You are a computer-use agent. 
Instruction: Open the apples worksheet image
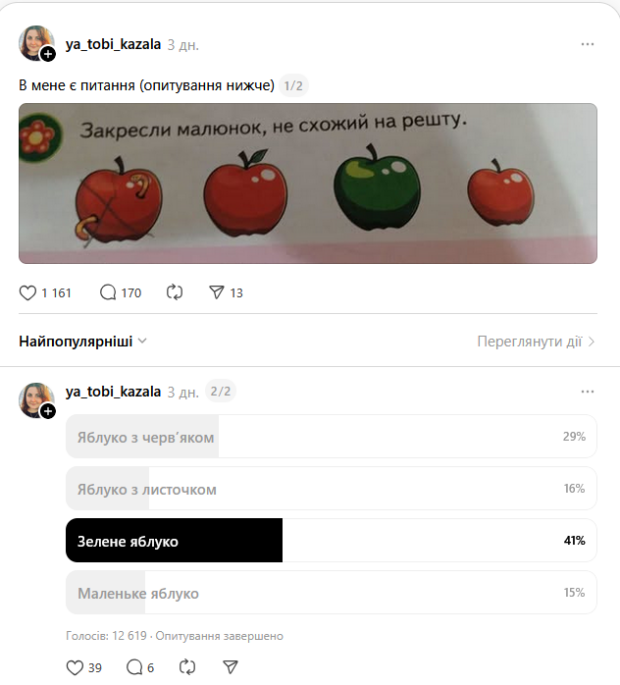[308, 183]
